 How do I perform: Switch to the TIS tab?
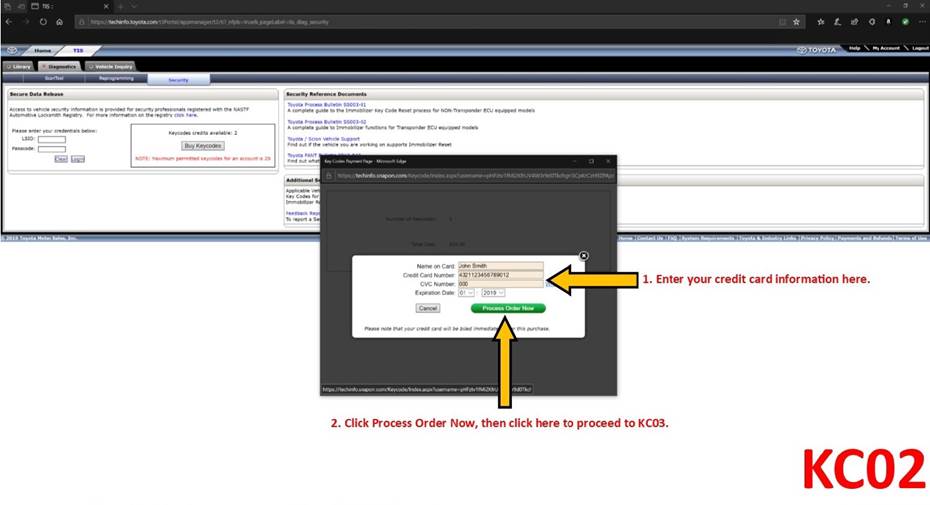(78, 50)
